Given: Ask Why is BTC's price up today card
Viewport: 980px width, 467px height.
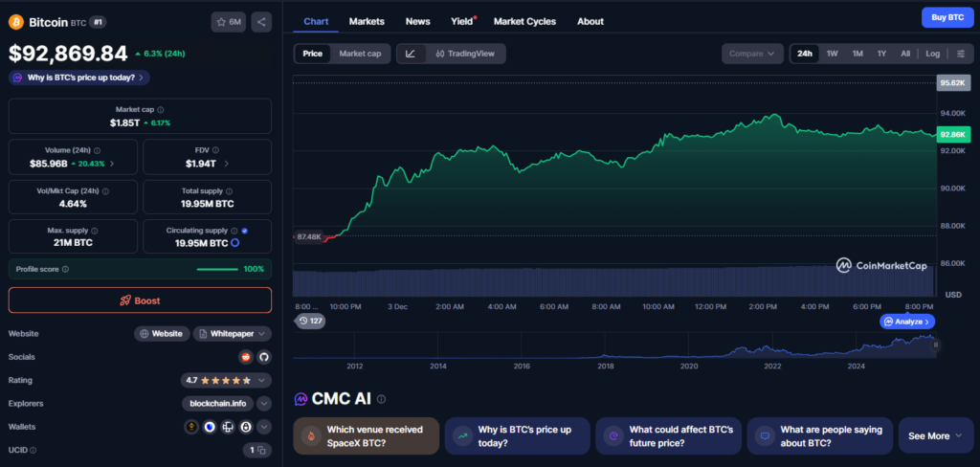Looking at the screenshot, I should (x=518, y=435).
